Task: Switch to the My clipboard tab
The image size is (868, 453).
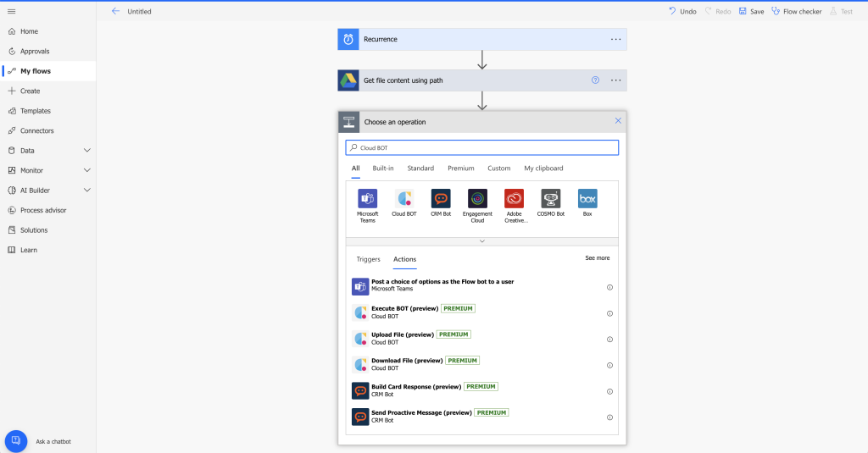Action: coord(543,168)
